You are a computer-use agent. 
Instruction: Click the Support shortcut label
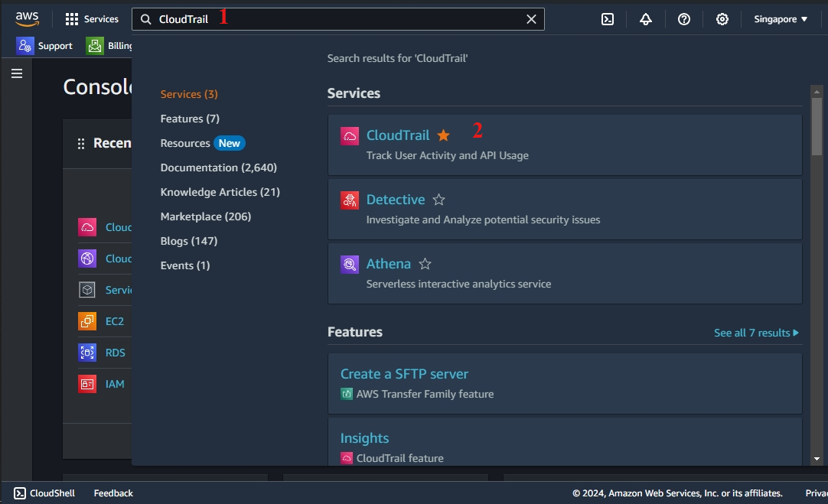click(x=55, y=46)
